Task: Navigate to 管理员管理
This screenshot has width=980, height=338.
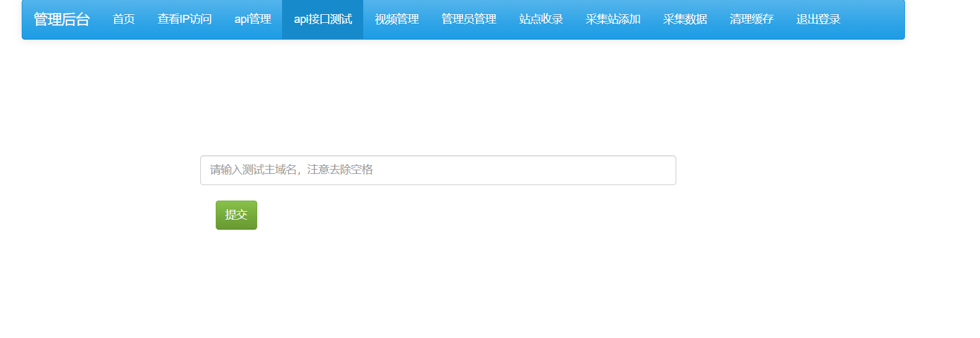Action: tap(469, 20)
